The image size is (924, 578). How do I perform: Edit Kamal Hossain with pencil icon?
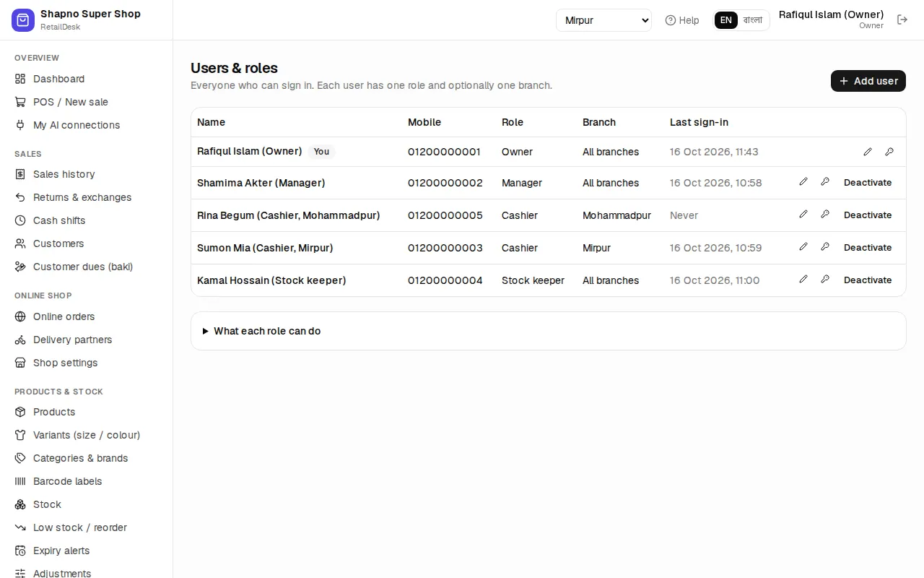click(803, 280)
